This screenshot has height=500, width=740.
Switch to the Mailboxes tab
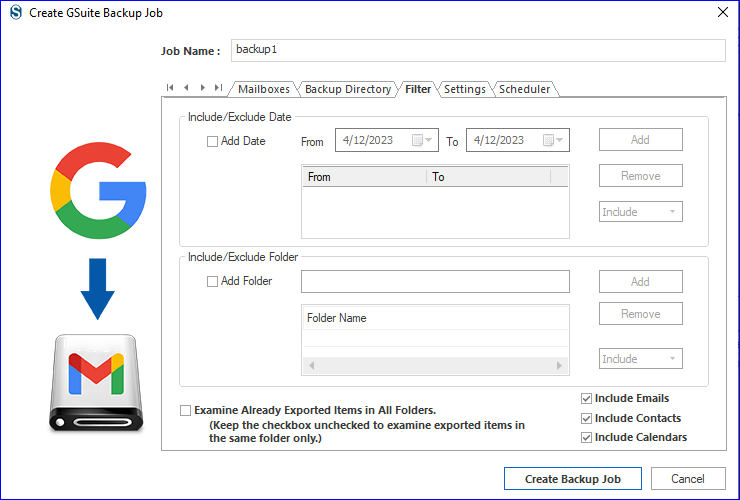click(x=264, y=89)
